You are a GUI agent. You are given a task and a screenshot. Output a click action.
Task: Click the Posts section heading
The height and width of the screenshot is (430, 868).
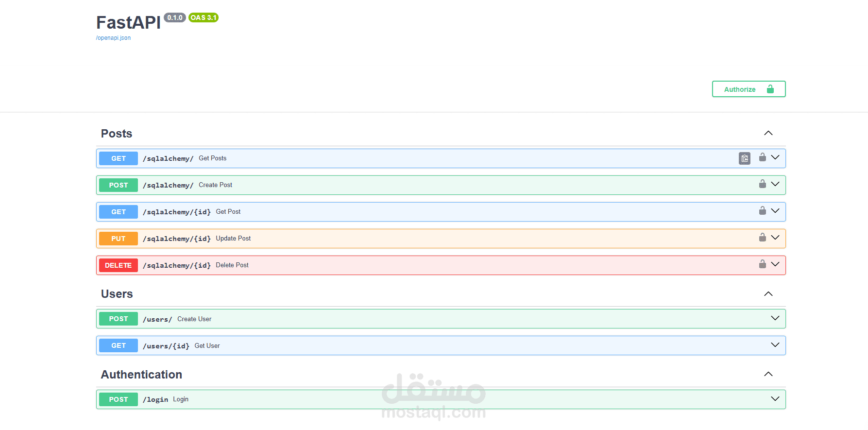pyautogui.click(x=117, y=134)
